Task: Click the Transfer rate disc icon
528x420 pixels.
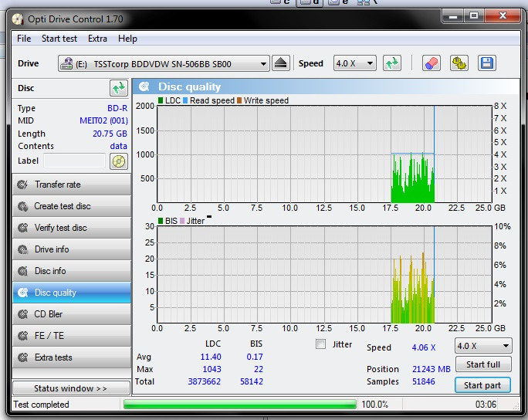Action: [22, 185]
